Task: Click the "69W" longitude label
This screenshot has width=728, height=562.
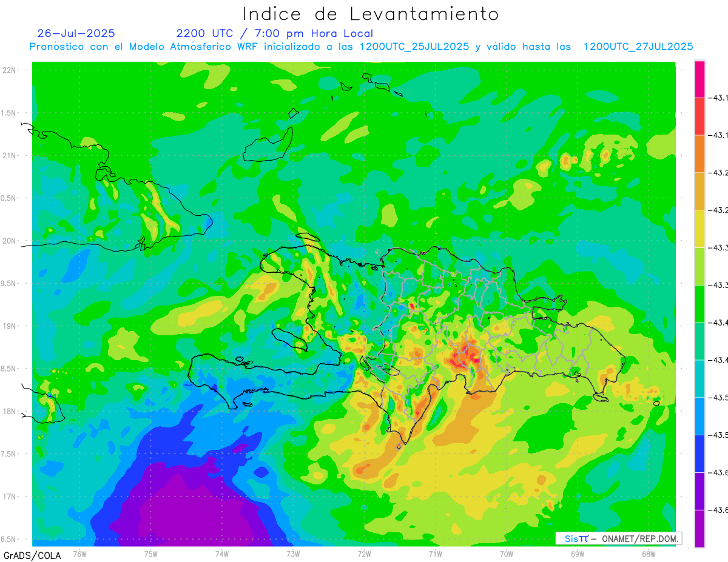Action: pos(577,554)
